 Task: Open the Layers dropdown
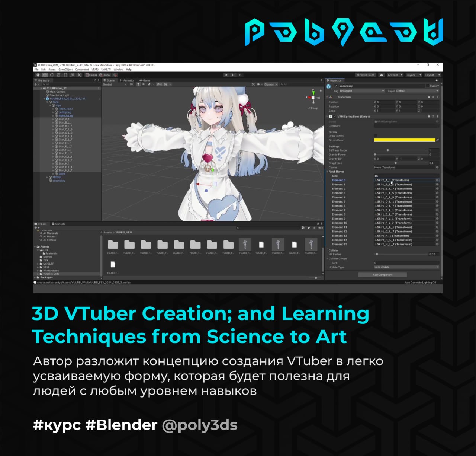pyautogui.click(x=414, y=75)
